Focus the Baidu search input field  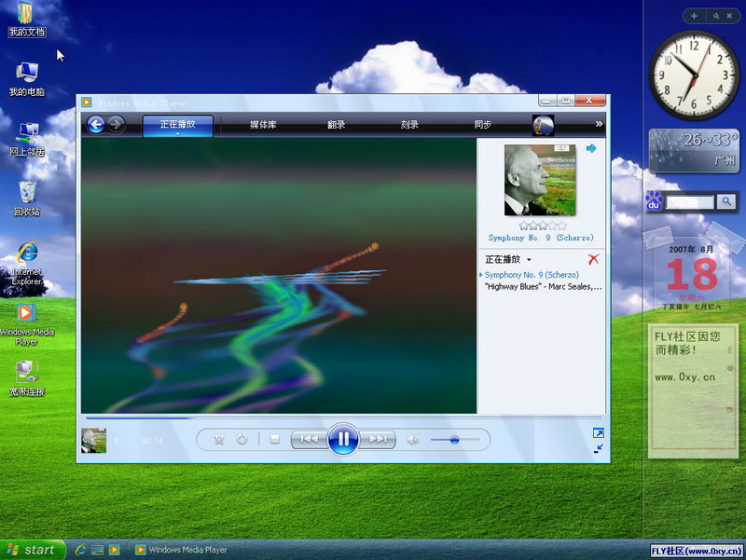pos(690,202)
